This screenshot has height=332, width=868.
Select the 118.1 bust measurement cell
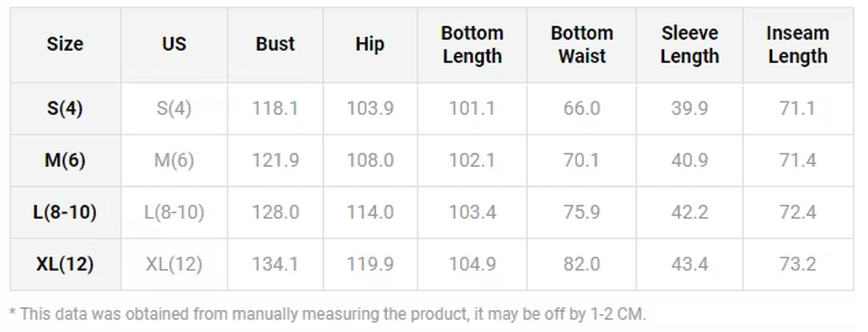(x=275, y=108)
